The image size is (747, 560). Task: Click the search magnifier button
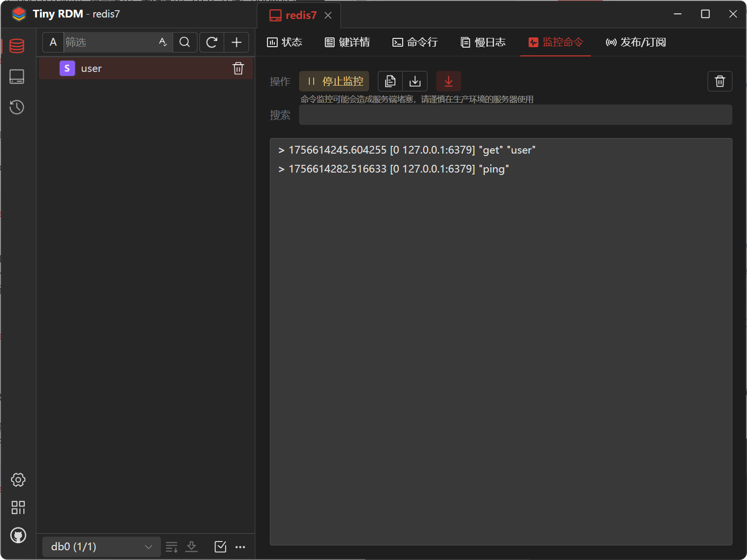(185, 42)
